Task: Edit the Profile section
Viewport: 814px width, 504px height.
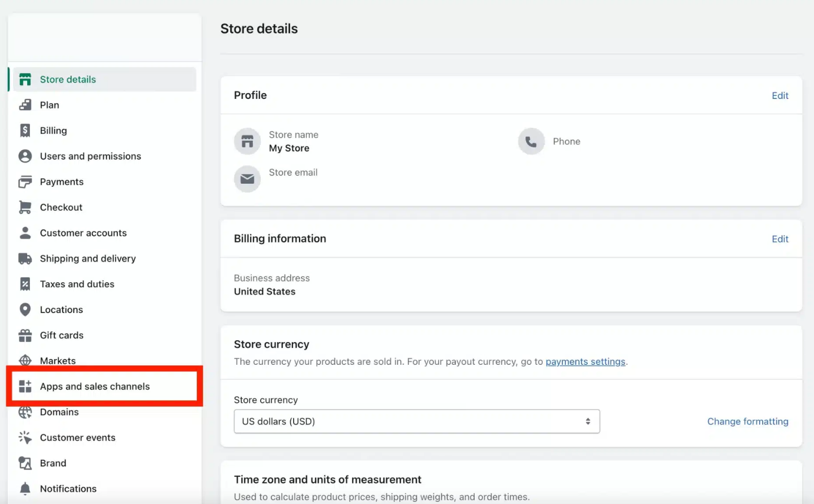Action: point(780,96)
